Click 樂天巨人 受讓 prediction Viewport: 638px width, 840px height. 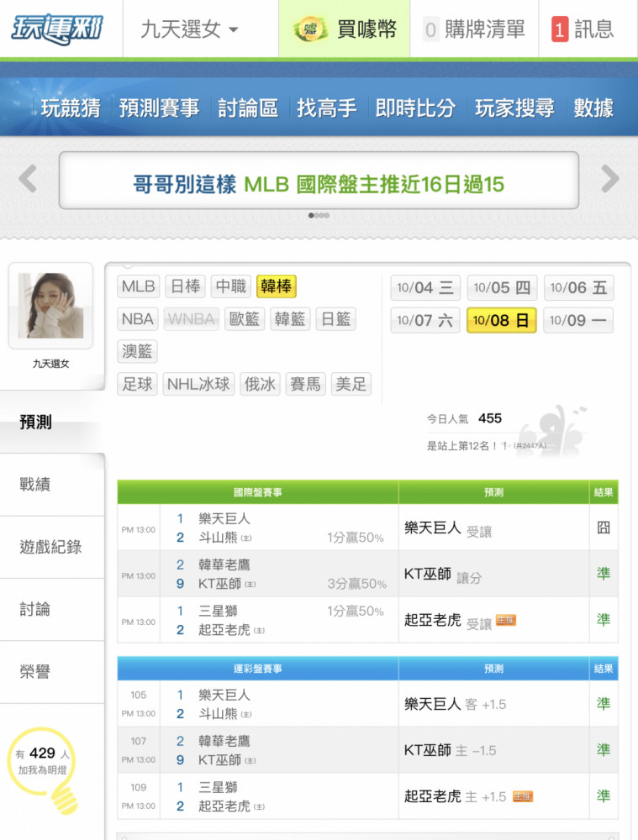(x=448, y=529)
